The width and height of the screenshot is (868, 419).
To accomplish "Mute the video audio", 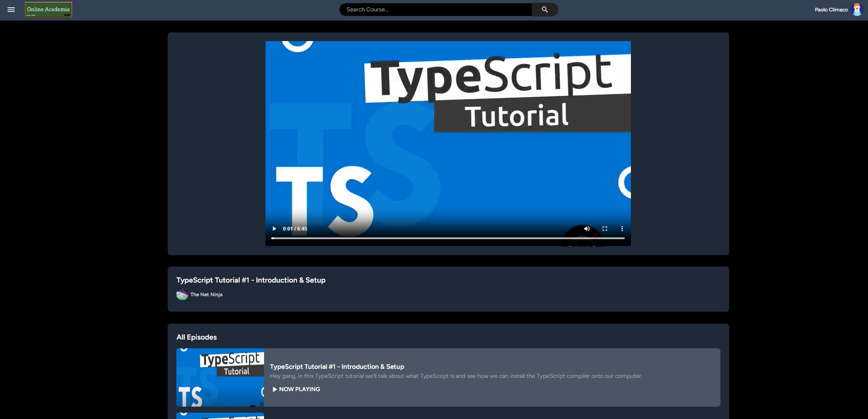I will click(x=587, y=229).
